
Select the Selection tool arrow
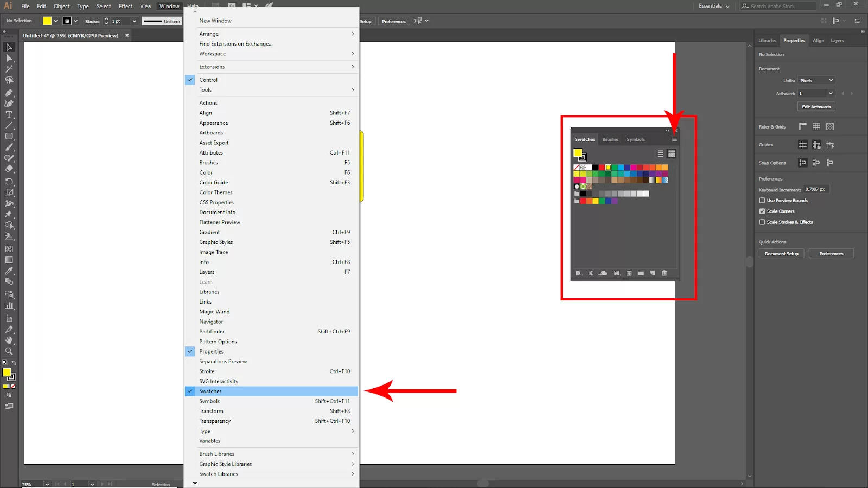coord(9,47)
